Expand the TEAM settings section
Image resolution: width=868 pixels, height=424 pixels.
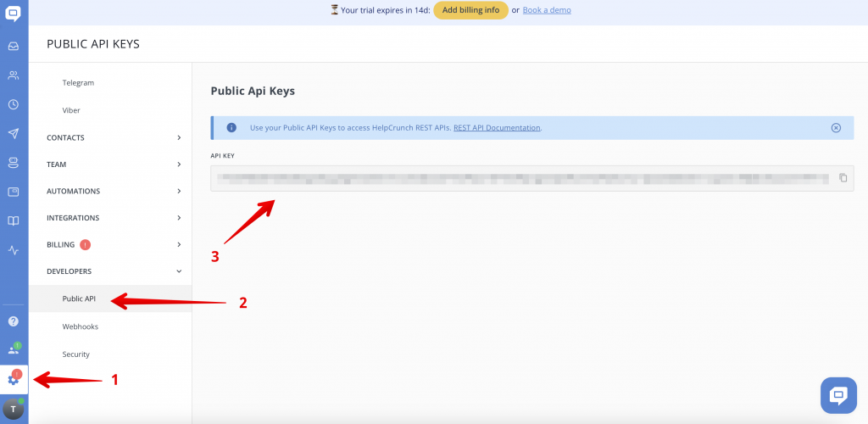114,165
